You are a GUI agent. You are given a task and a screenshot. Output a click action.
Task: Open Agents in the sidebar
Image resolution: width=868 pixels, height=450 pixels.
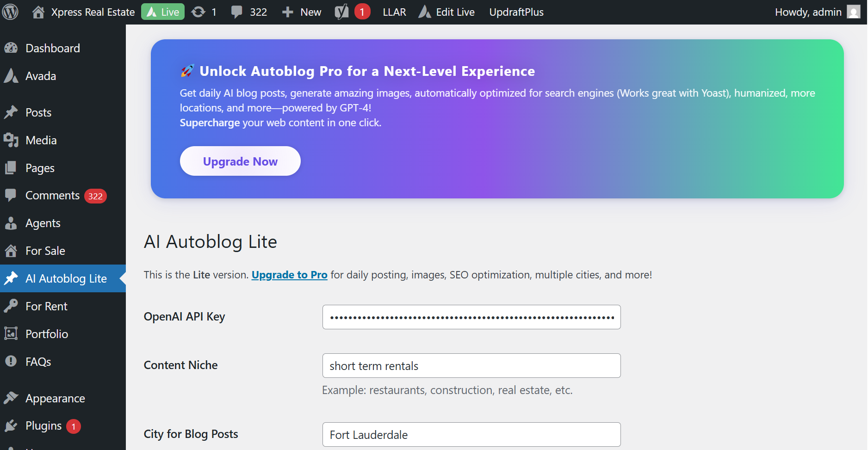tap(43, 223)
